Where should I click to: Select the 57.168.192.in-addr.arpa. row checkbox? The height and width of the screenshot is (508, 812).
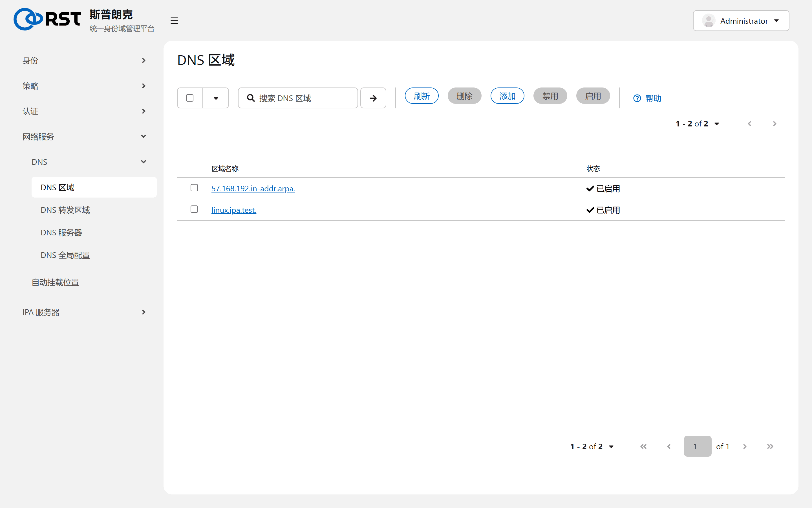[194, 188]
